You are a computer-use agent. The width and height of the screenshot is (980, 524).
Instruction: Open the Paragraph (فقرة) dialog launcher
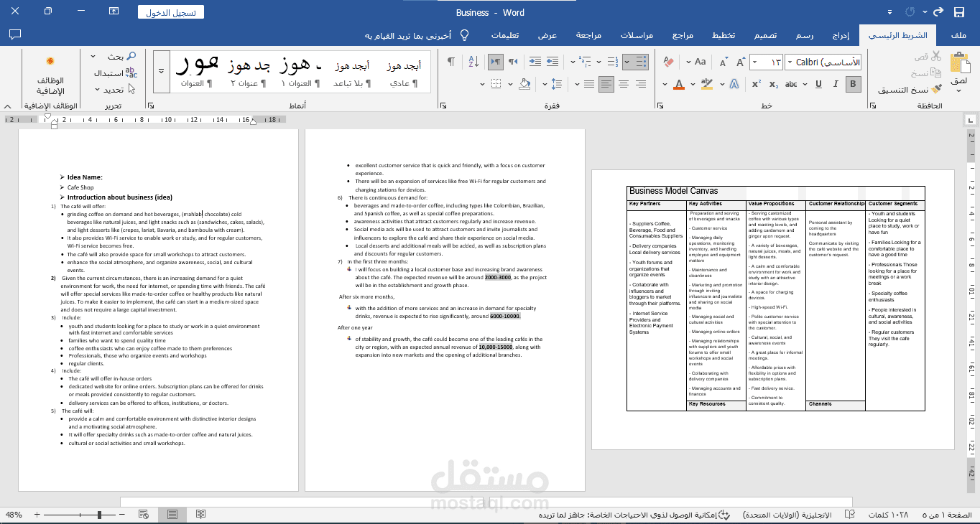tap(442, 106)
